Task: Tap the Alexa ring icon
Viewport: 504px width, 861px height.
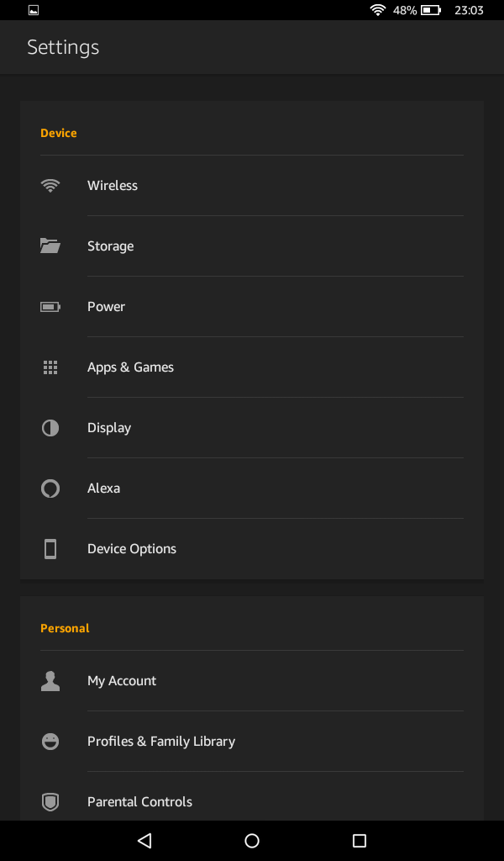Action: 50,489
